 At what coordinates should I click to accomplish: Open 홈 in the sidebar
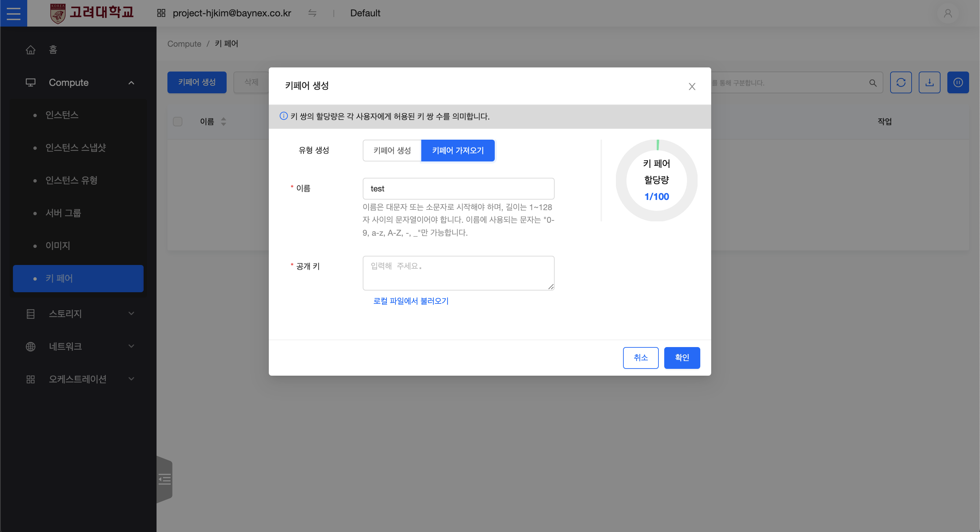coord(78,50)
